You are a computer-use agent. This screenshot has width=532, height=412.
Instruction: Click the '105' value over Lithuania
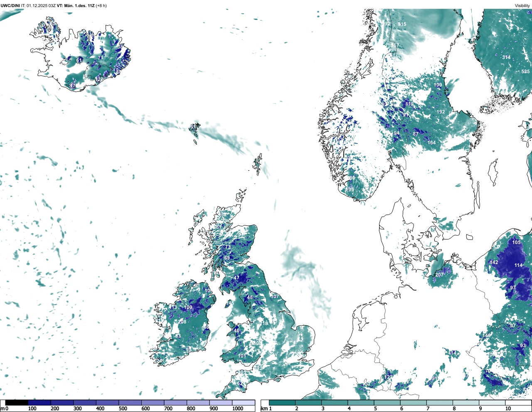pos(516,242)
